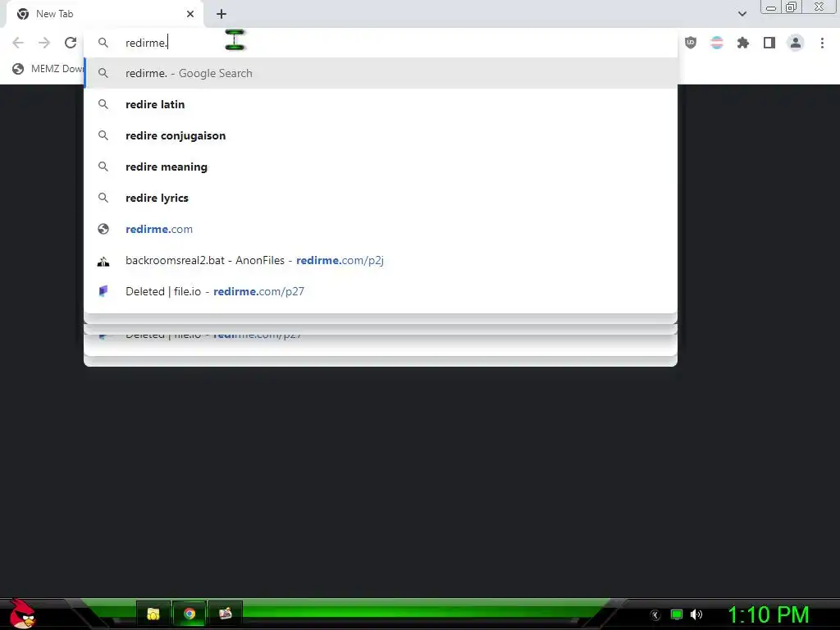Click search icon beside 'redire meaning'
840x630 pixels.
tap(103, 167)
